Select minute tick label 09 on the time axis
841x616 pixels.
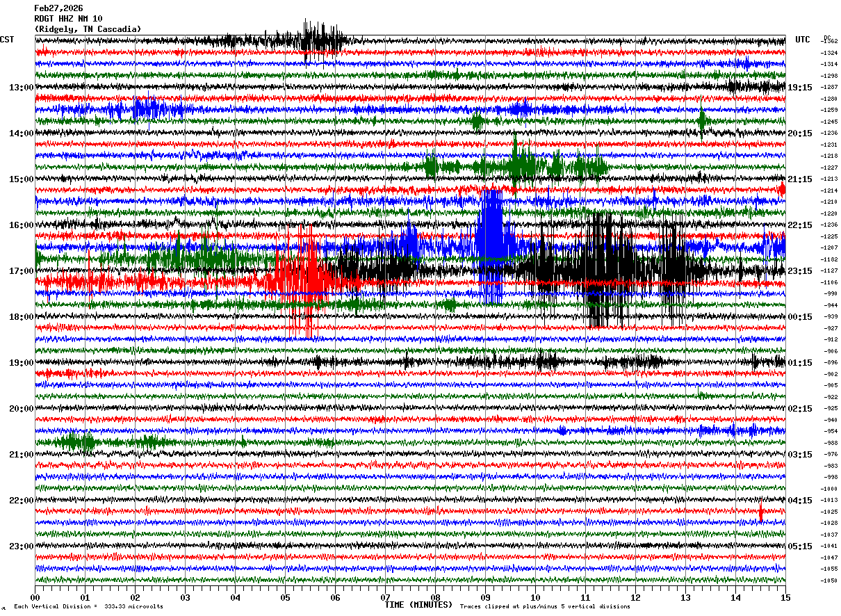point(485,597)
